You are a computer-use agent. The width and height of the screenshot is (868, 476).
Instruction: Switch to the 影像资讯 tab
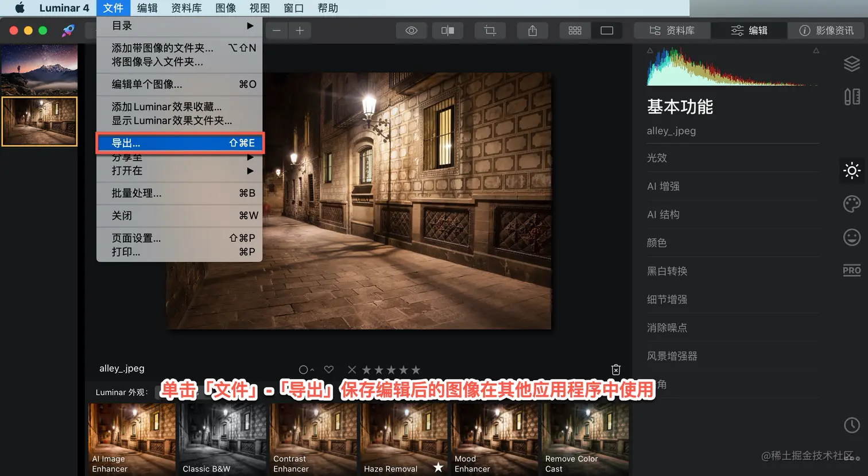point(827,30)
